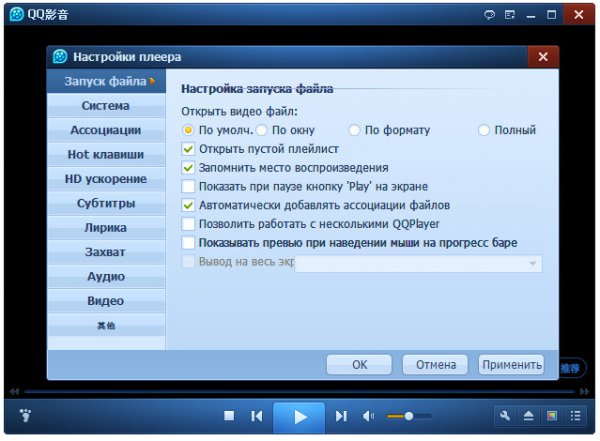Start playback with the play button
600x441 pixels.
pyautogui.click(x=299, y=417)
